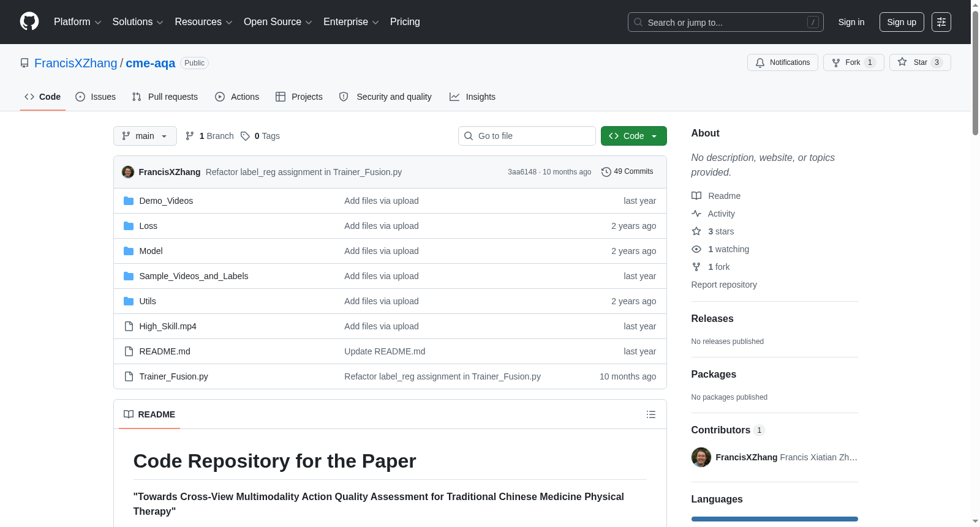The width and height of the screenshot is (980, 527).
Task: Open the Contributors heading link
Action: pyautogui.click(x=728, y=430)
